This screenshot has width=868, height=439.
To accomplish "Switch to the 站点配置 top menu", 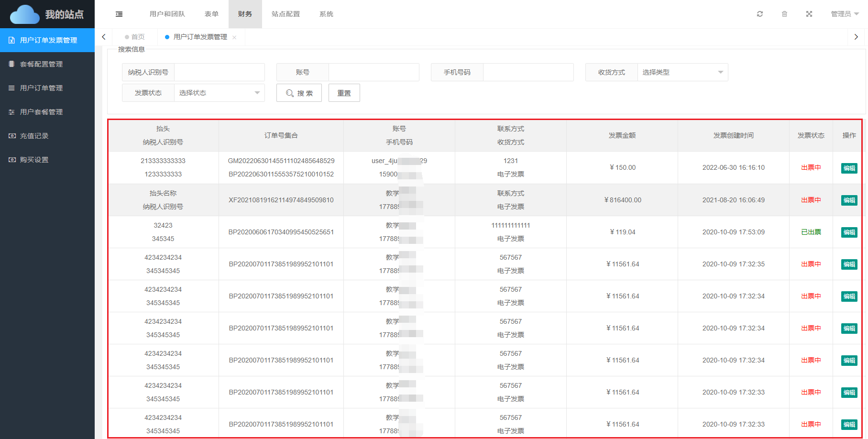I will click(x=286, y=14).
